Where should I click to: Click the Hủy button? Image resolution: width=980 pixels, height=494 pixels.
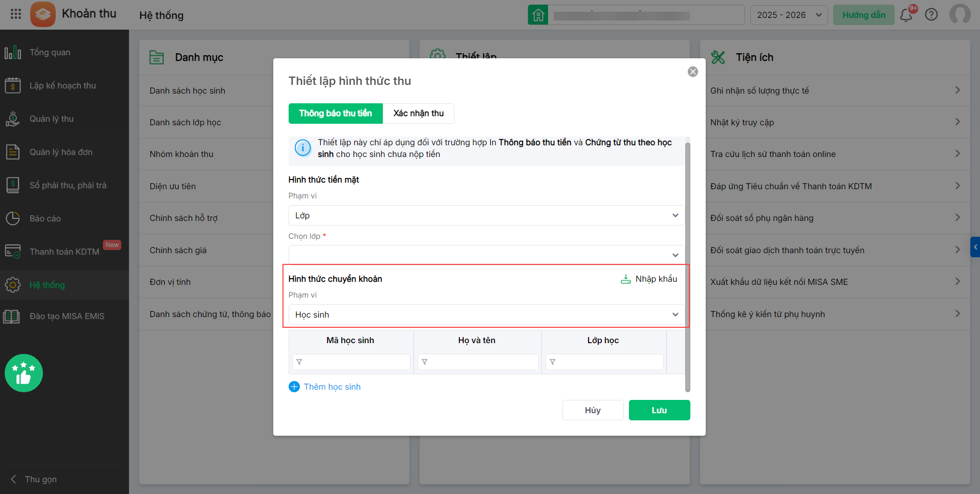(593, 410)
